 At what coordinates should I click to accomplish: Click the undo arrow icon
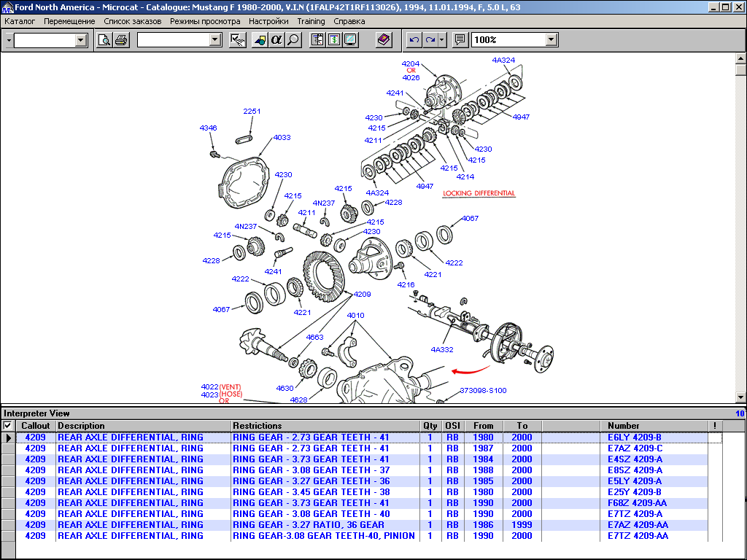(414, 40)
